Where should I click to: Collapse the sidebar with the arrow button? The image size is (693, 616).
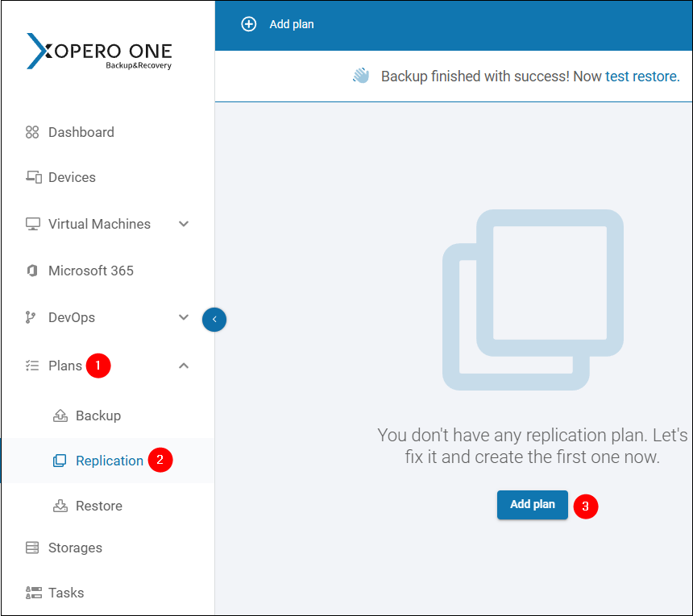click(x=214, y=320)
